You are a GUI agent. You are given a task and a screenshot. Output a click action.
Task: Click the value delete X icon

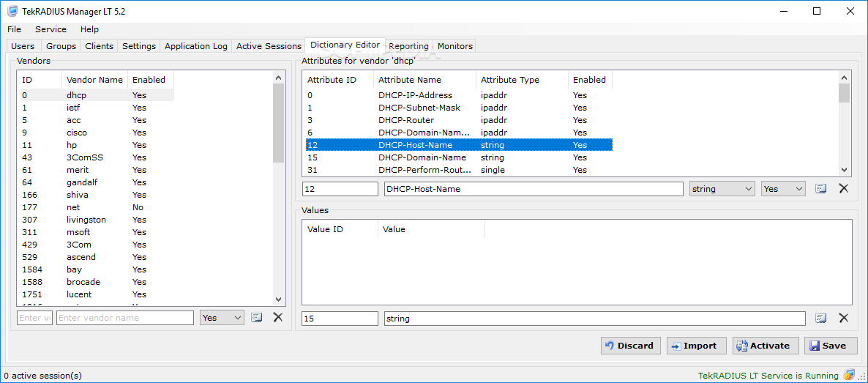pyautogui.click(x=844, y=318)
